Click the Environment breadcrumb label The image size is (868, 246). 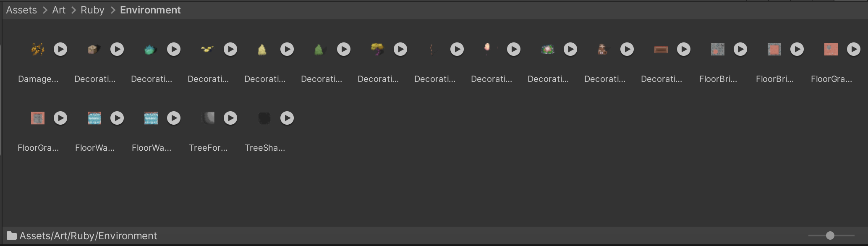150,10
